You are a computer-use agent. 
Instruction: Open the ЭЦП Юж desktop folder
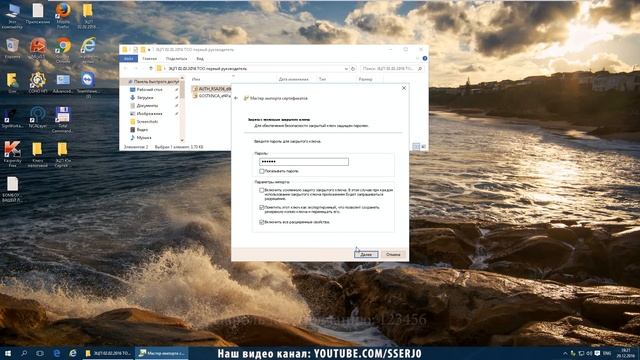62,154
